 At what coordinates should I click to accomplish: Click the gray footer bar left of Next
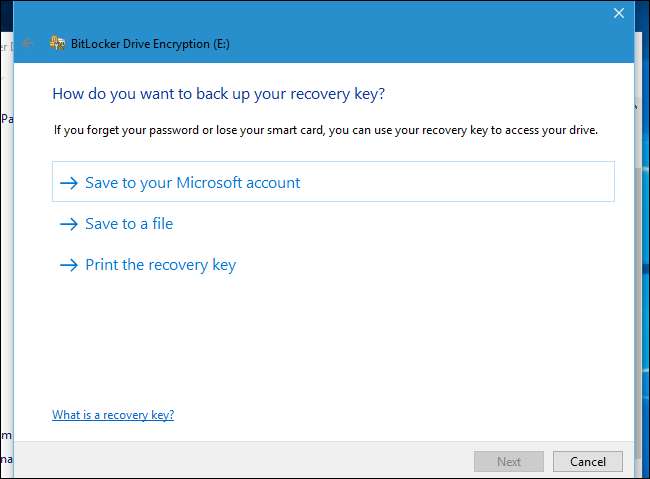[250, 461]
